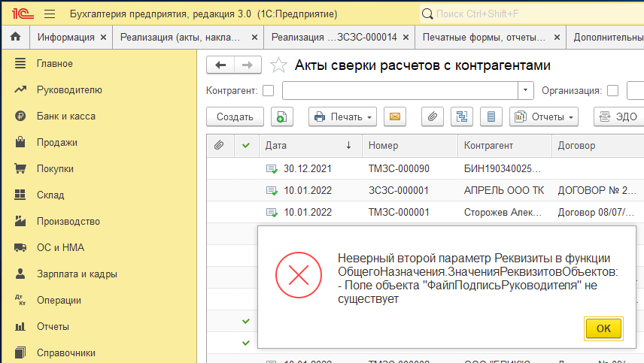Open attached files paperclip toolbar button
The height and width of the screenshot is (363, 644).
point(433,117)
